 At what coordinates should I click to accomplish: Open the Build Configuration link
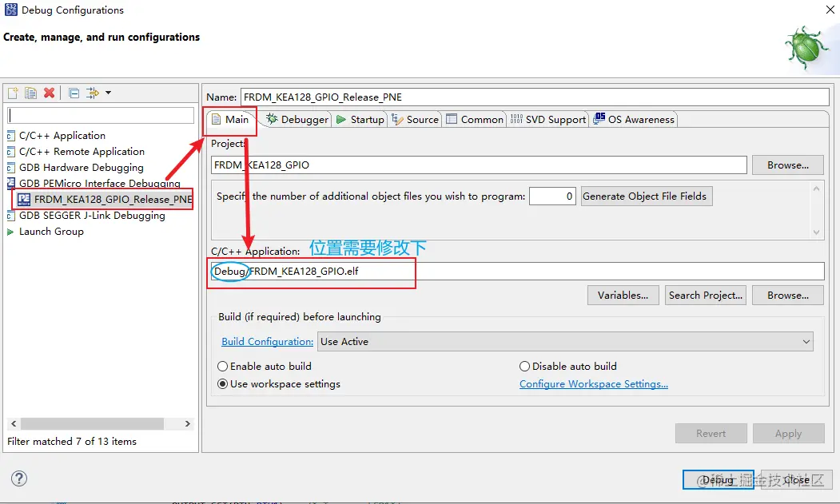pos(267,342)
